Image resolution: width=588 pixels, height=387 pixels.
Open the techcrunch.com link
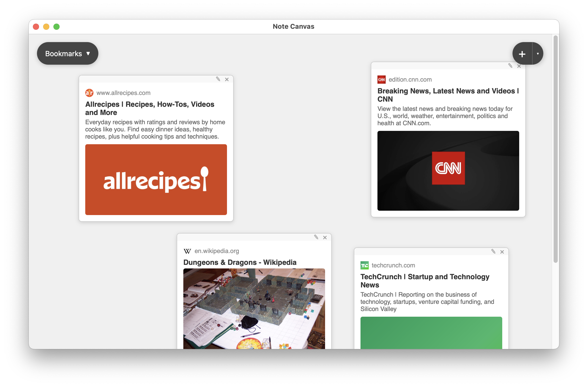tap(393, 265)
